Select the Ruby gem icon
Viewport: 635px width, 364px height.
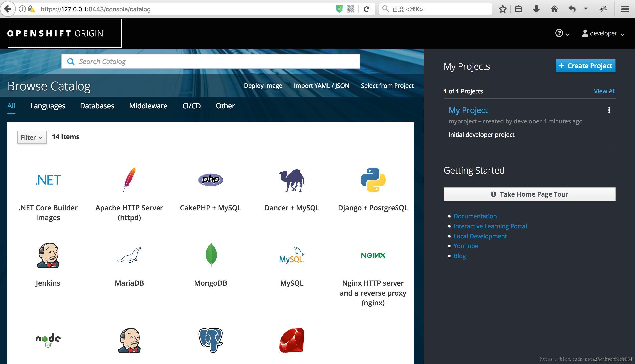pyautogui.click(x=292, y=340)
